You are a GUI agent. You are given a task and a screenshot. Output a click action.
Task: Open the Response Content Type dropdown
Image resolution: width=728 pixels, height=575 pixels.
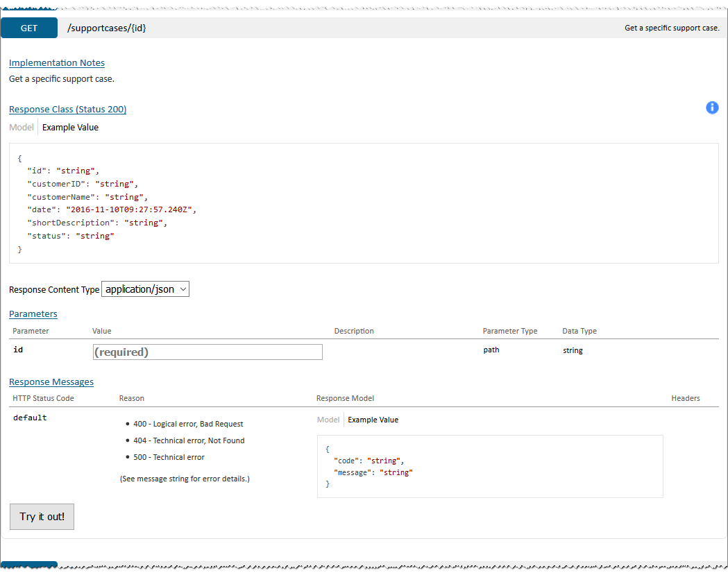(x=145, y=289)
